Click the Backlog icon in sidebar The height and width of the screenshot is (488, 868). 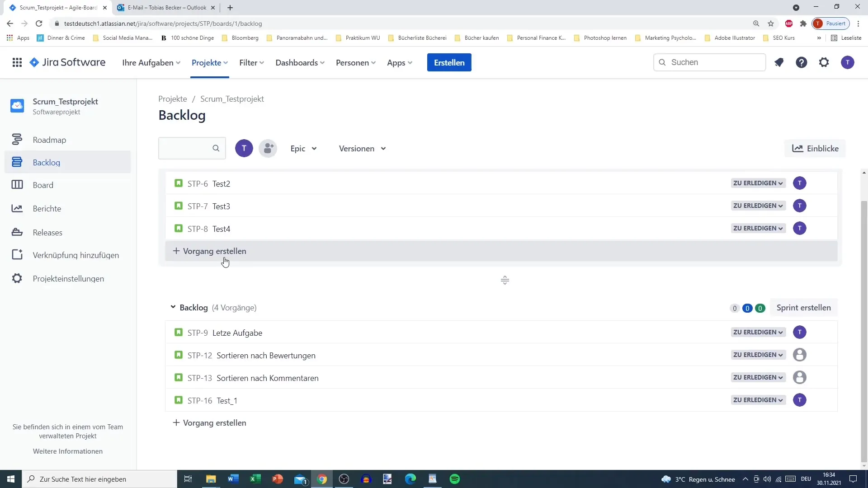17,162
